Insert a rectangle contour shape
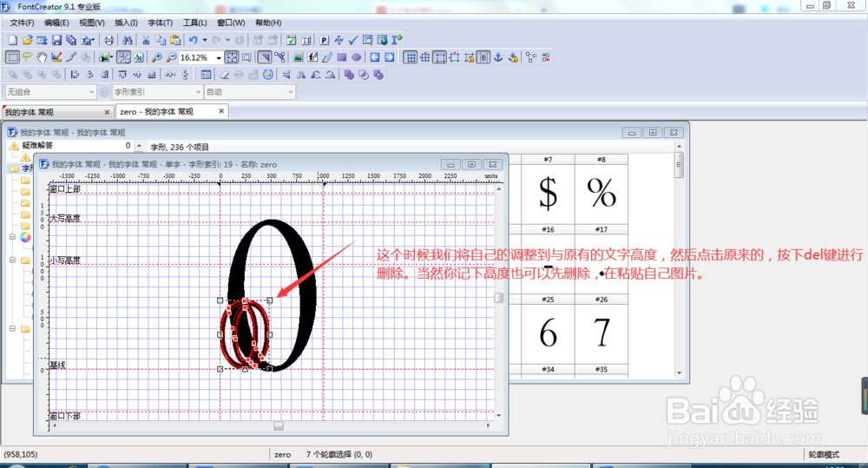 [x=341, y=57]
